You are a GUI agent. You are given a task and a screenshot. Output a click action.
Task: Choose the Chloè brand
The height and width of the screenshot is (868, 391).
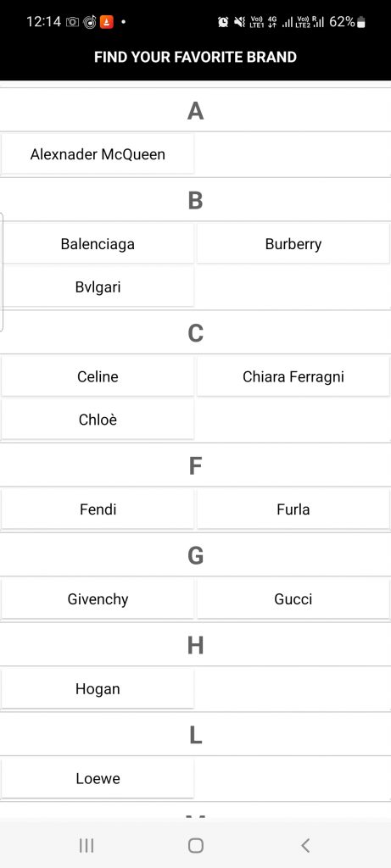tap(98, 420)
